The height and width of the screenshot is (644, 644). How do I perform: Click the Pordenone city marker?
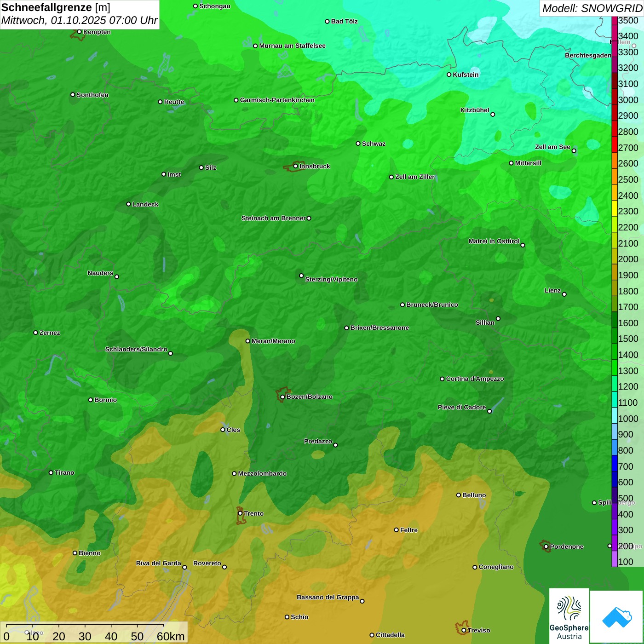pos(546,547)
